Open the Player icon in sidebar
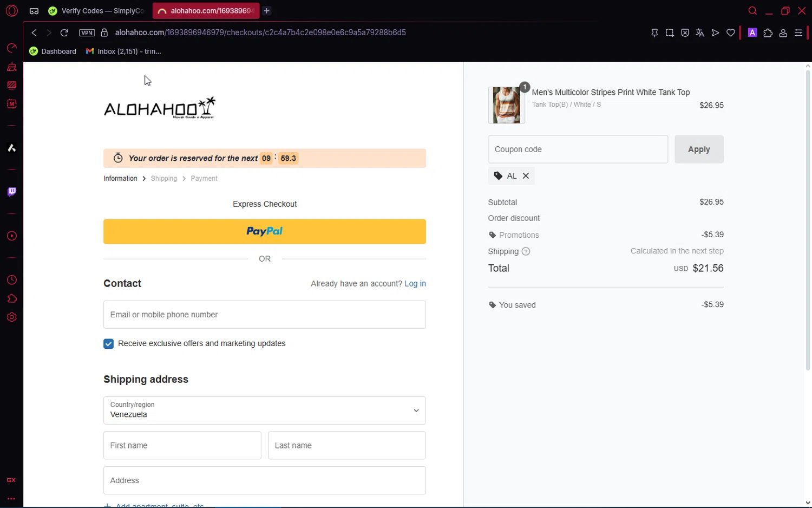Screen dimensions: 812x508 pos(11,236)
